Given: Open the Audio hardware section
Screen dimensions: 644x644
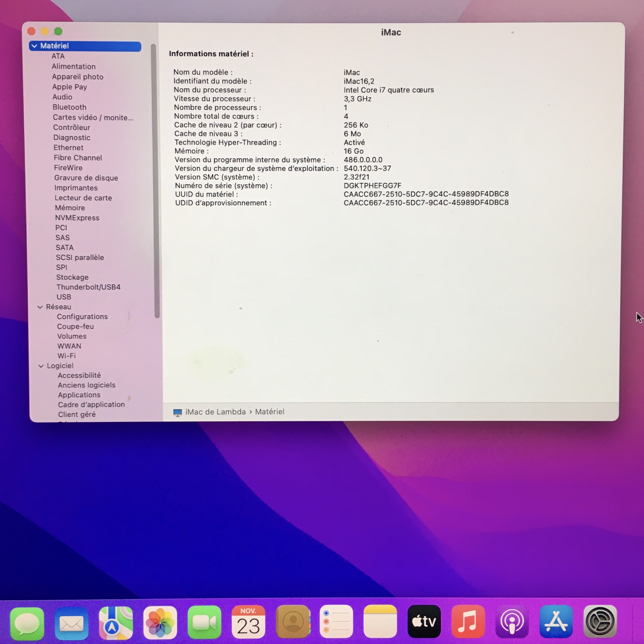Looking at the screenshot, I should pos(62,97).
